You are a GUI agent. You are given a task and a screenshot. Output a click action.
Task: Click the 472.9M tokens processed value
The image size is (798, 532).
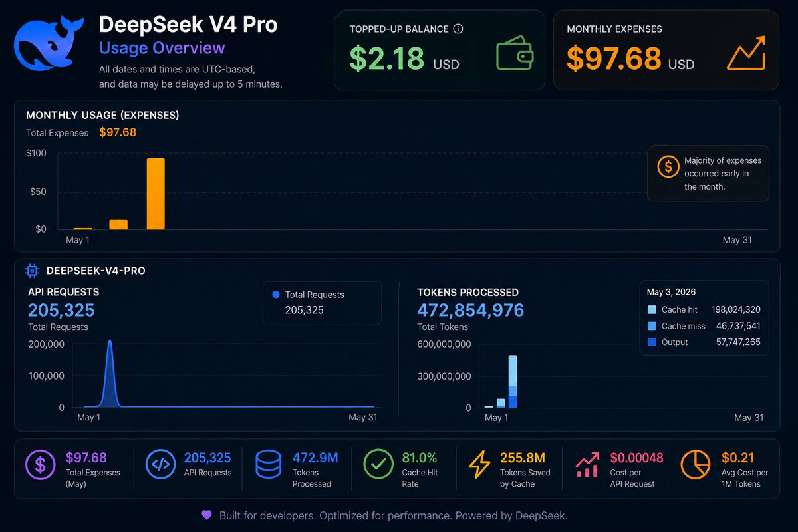(315, 458)
